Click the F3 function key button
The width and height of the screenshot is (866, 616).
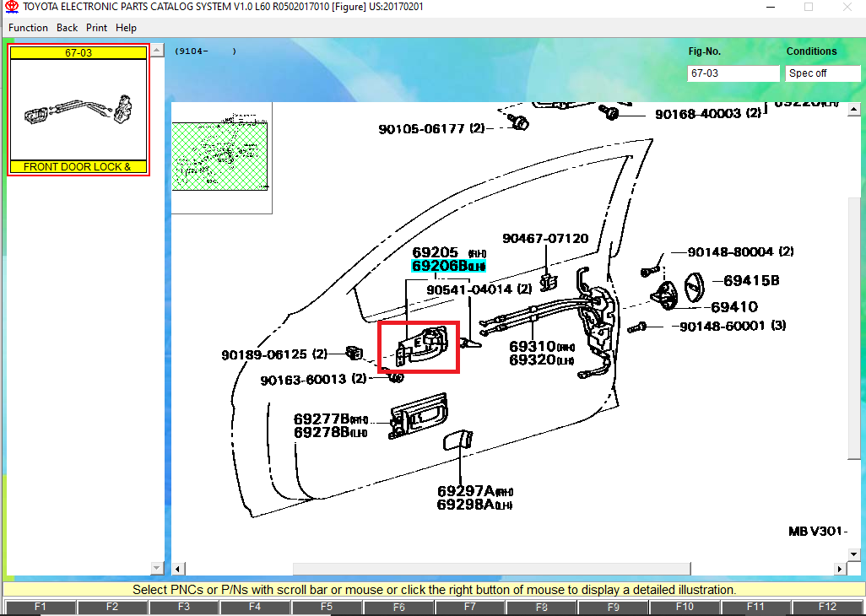coord(184,608)
